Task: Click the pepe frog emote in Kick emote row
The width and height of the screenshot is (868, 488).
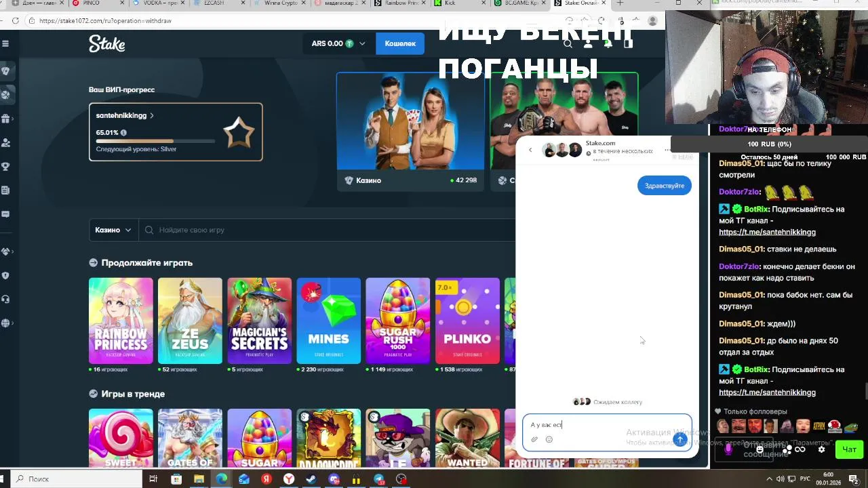Action: [x=851, y=426]
